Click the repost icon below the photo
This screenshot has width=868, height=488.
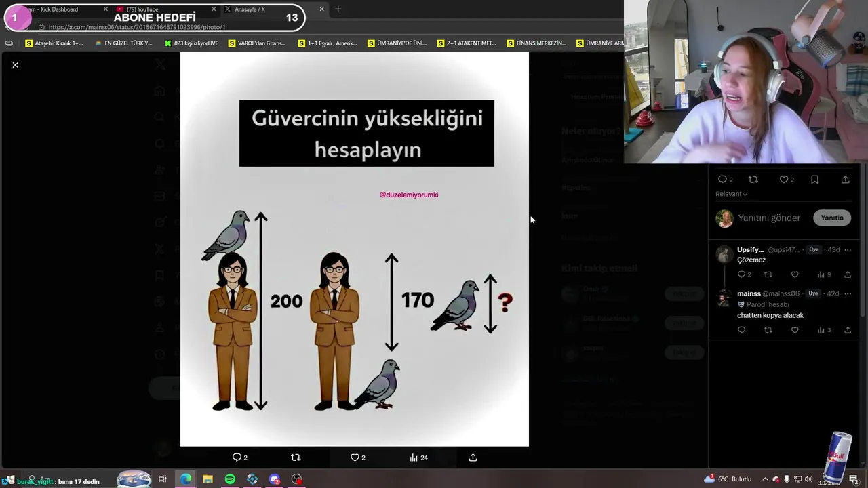[x=296, y=457]
